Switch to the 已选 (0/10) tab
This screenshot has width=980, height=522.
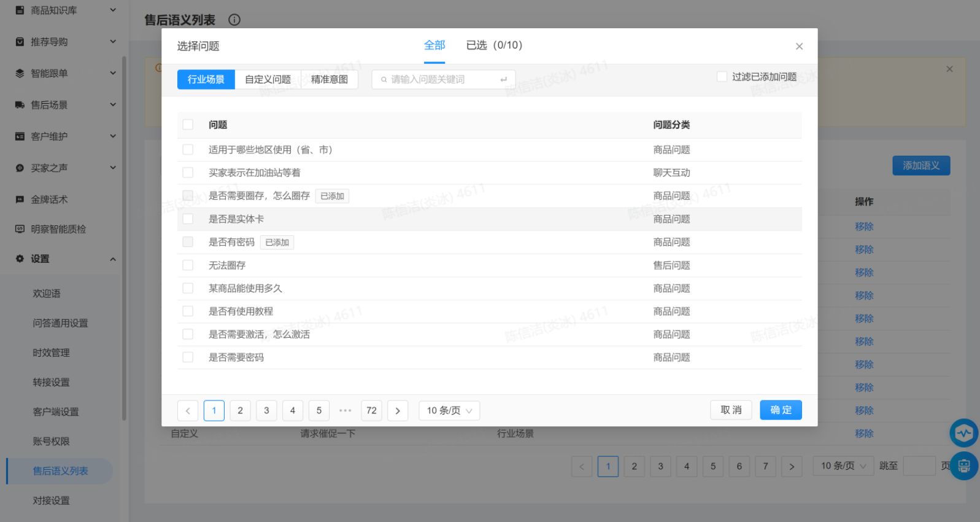point(494,45)
